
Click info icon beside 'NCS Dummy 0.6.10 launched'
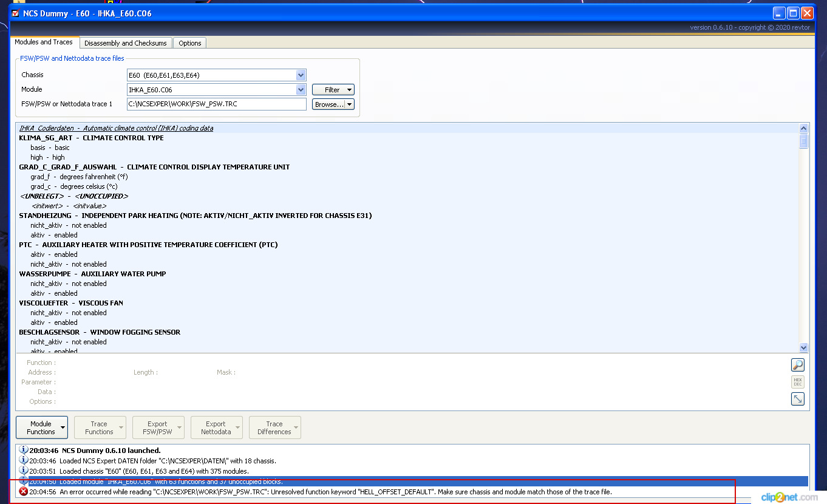pos(24,451)
